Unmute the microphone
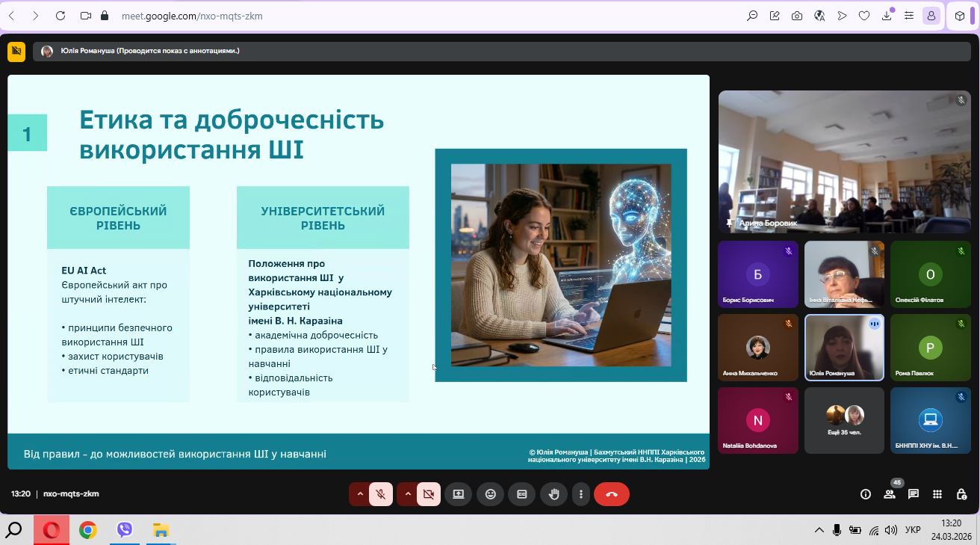This screenshot has width=980, height=545. [381, 494]
